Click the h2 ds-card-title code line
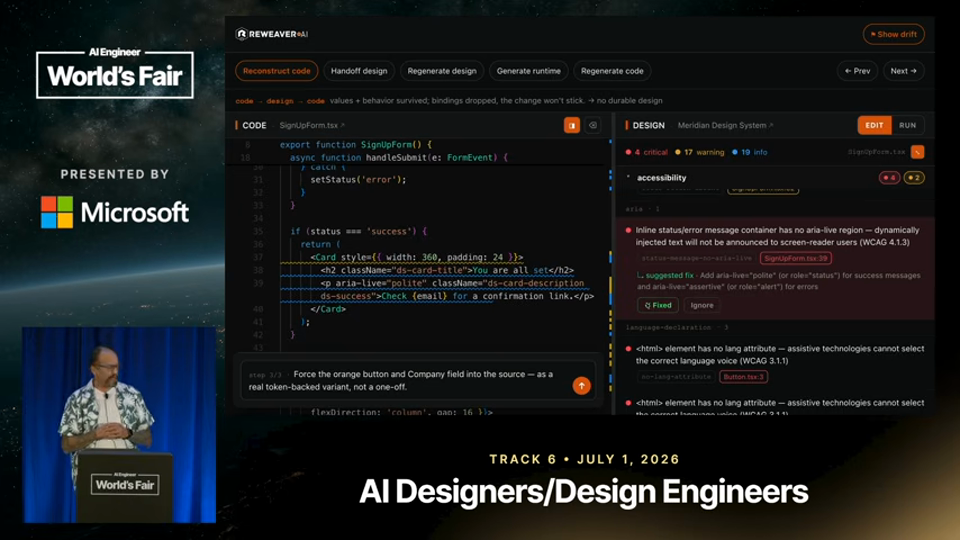This screenshot has height=540, width=960. pos(447,270)
